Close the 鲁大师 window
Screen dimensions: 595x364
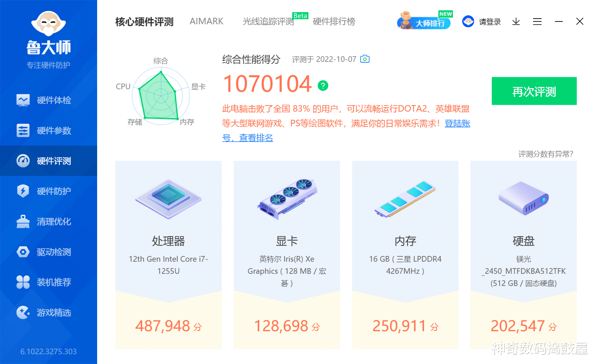(580, 21)
